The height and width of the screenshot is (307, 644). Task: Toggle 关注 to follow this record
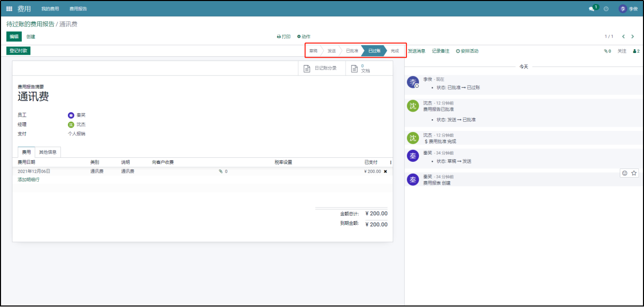pos(622,51)
